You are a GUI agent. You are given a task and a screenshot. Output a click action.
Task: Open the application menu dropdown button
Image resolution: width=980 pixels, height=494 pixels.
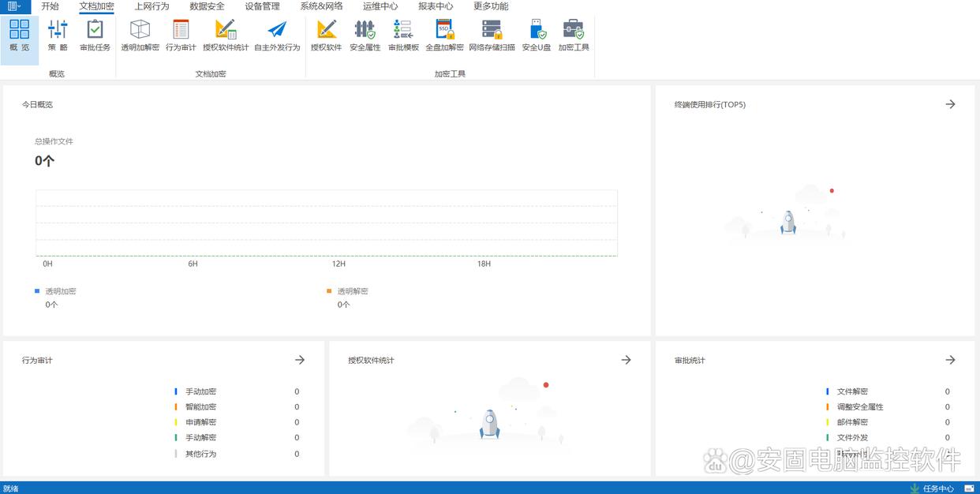13,6
